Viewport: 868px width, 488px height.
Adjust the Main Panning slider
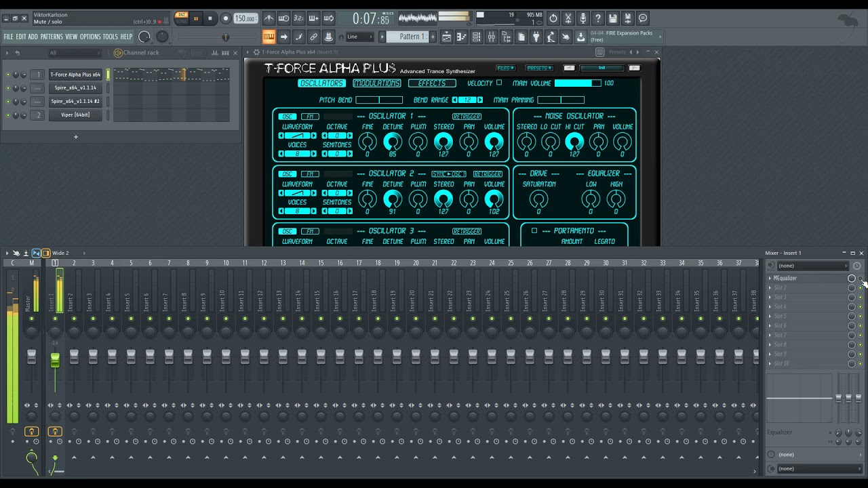(561, 100)
